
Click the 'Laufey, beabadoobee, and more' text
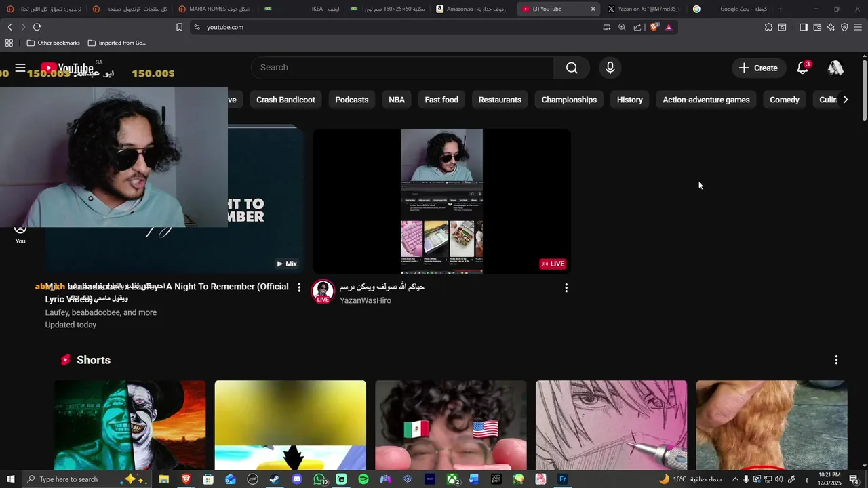pos(101,312)
